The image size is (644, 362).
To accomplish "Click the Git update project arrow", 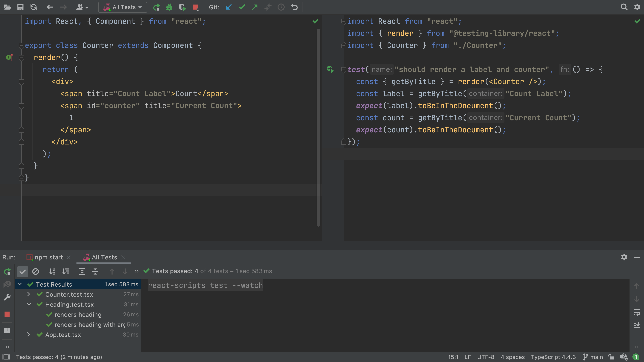I will point(228,7).
